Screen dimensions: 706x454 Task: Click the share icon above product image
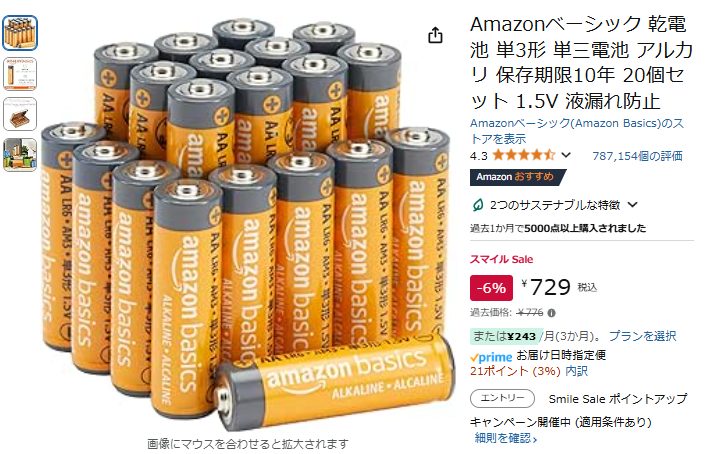tap(435, 35)
